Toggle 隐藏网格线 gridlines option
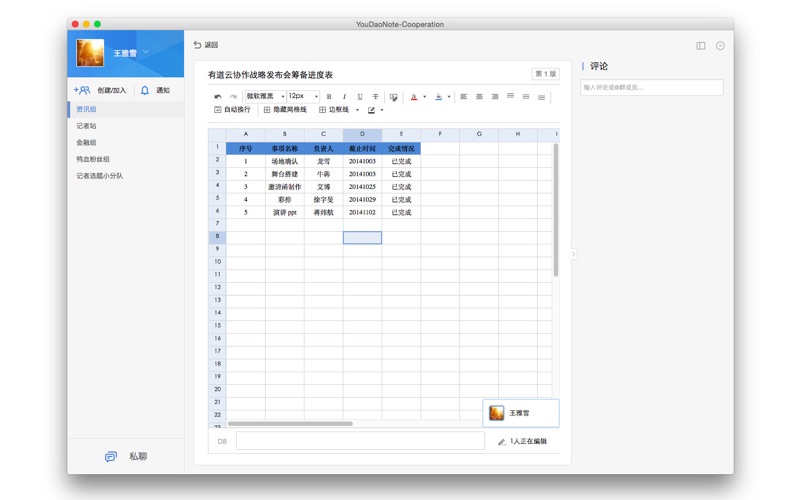Image resolution: width=800 pixels, height=500 pixels. coord(285,110)
